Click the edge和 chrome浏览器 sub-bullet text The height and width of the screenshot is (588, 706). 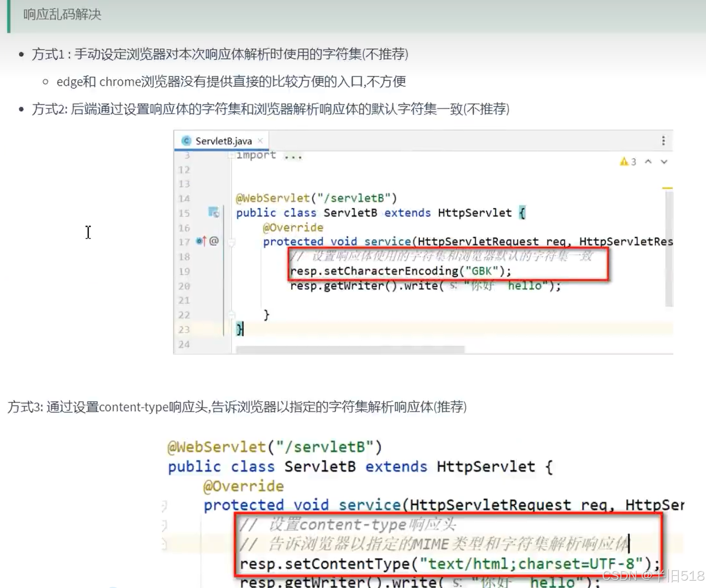point(231,82)
